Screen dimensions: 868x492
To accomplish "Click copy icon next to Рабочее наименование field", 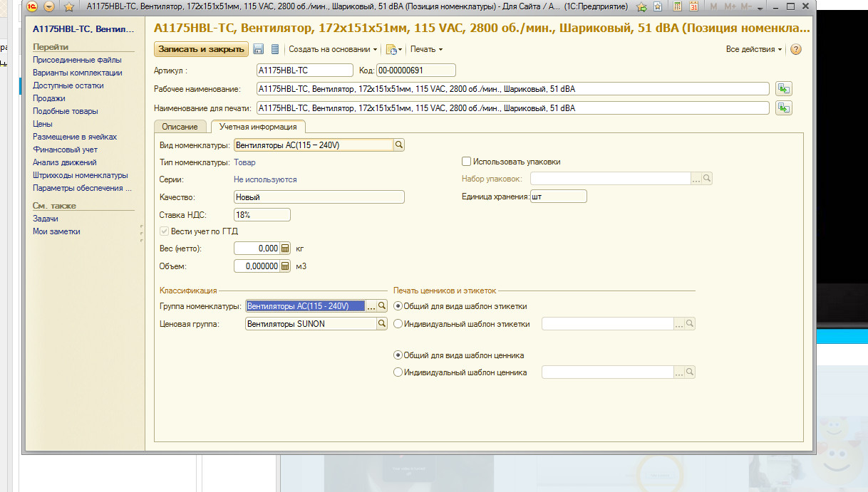I will click(784, 89).
